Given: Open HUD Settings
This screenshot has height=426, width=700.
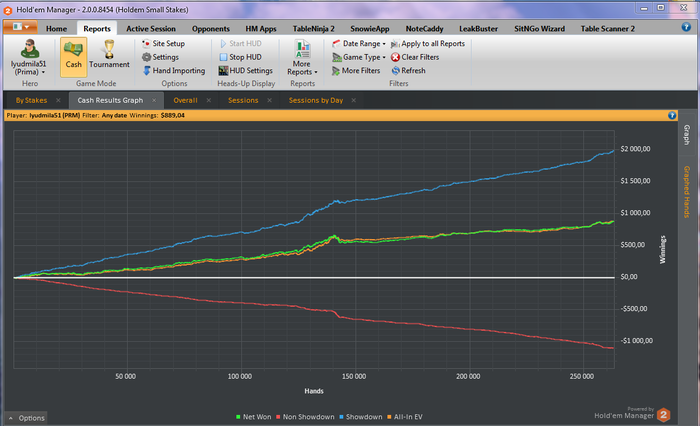Looking at the screenshot, I should (246, 71).
